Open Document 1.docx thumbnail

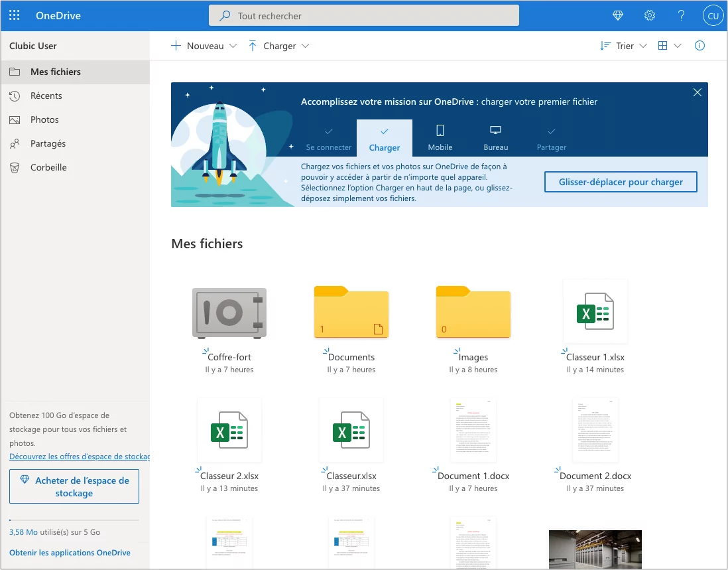pos(473,430)
